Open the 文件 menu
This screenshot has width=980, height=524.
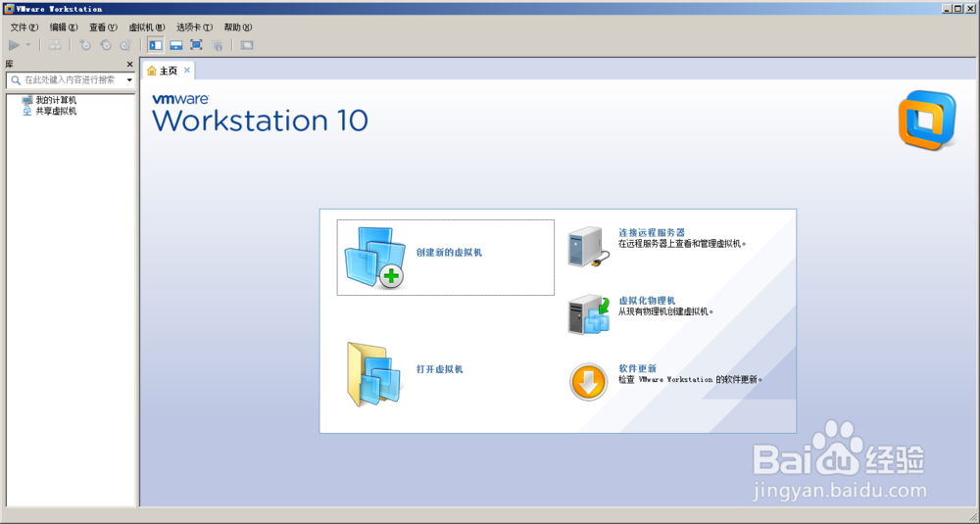click(x=24, y=27)
